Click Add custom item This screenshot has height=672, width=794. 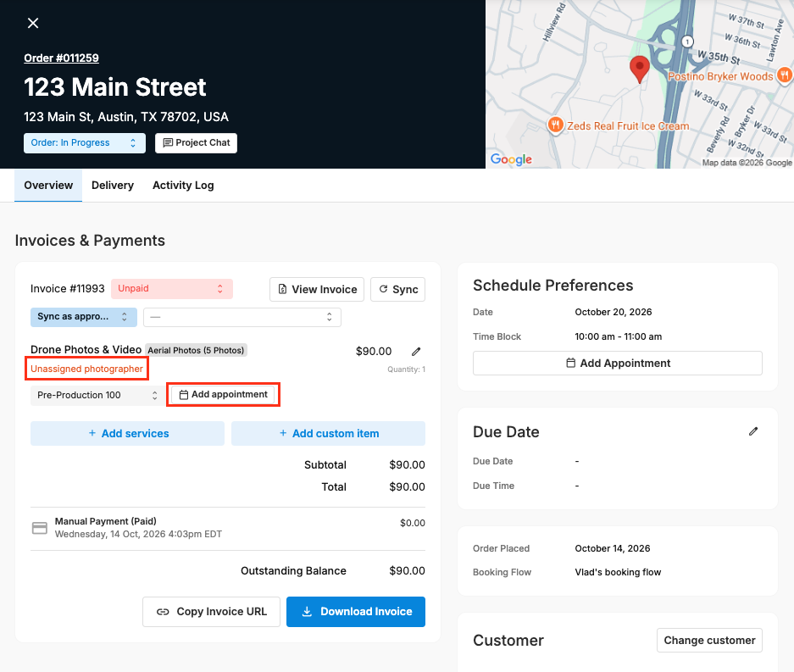click(x=328, y=434)
